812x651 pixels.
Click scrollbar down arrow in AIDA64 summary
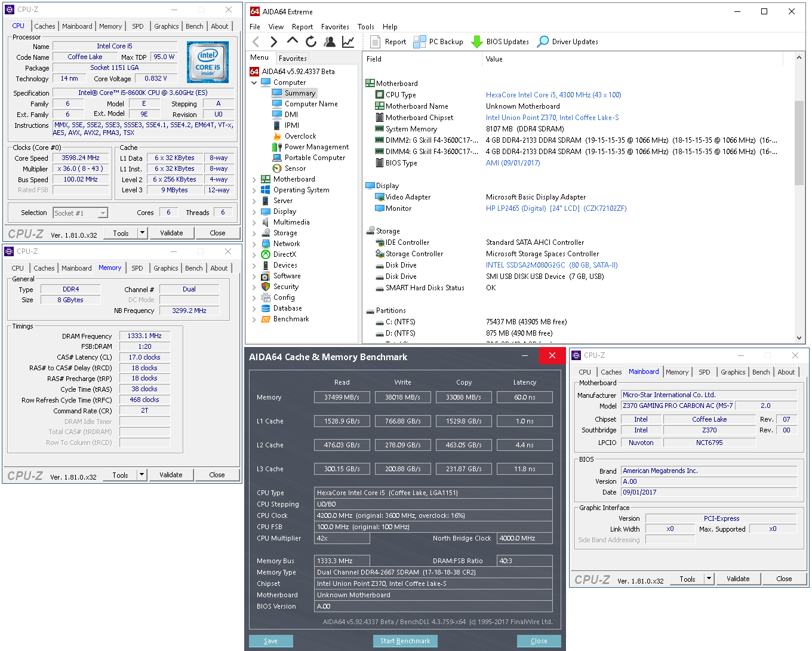(799, 338)
